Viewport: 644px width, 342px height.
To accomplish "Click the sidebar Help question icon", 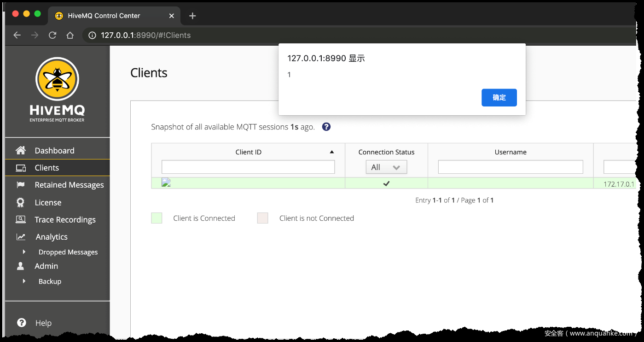I will click(x=21, y=323).
